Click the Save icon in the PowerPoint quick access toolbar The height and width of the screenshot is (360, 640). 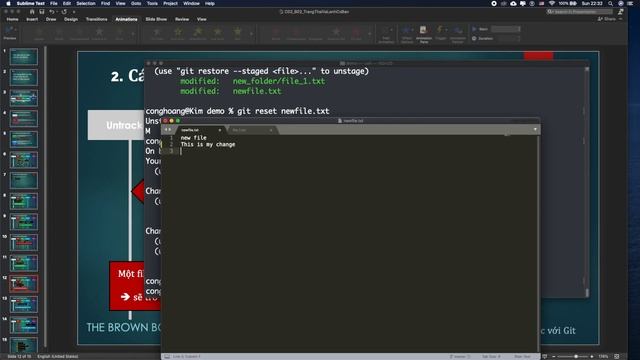tap(42, 12)
